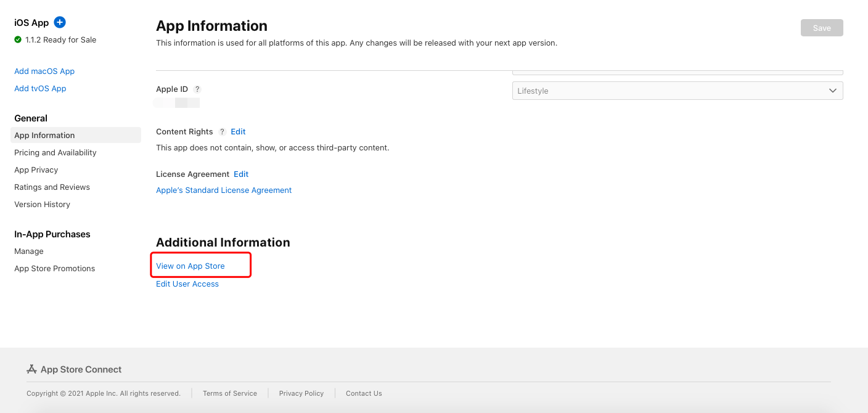This screenshot has width=868, height=413.
Task: Click Add macOS App link
Action: point(44,71)
